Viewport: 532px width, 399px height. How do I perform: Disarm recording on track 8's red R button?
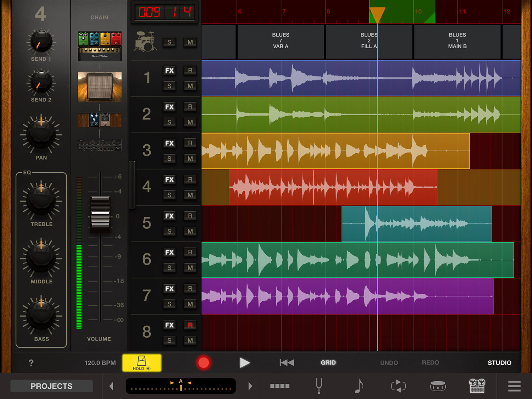coord(190,325)
